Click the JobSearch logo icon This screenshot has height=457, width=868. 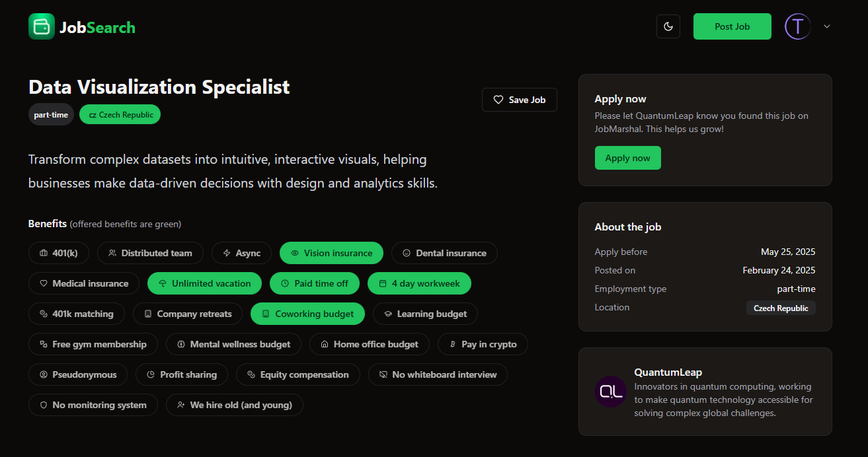click(x=41, y=26)
